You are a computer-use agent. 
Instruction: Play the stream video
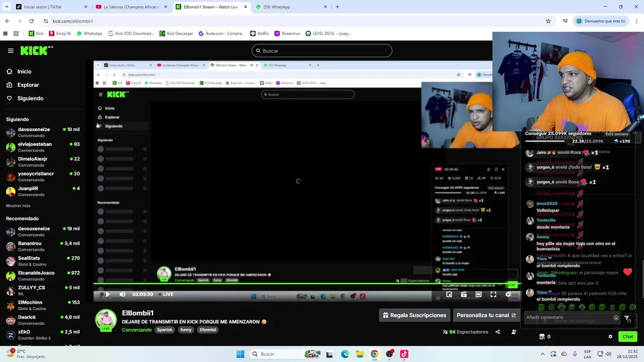pos(107,294)
